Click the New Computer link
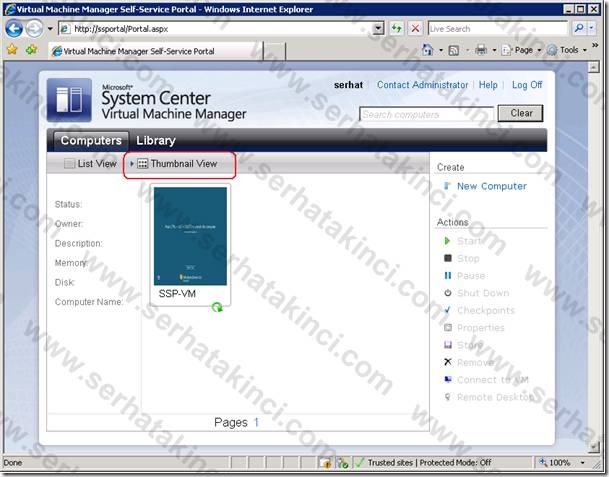The width and height of the screenshot is (609, 477). pyautogui.click(x=492, y=186)
